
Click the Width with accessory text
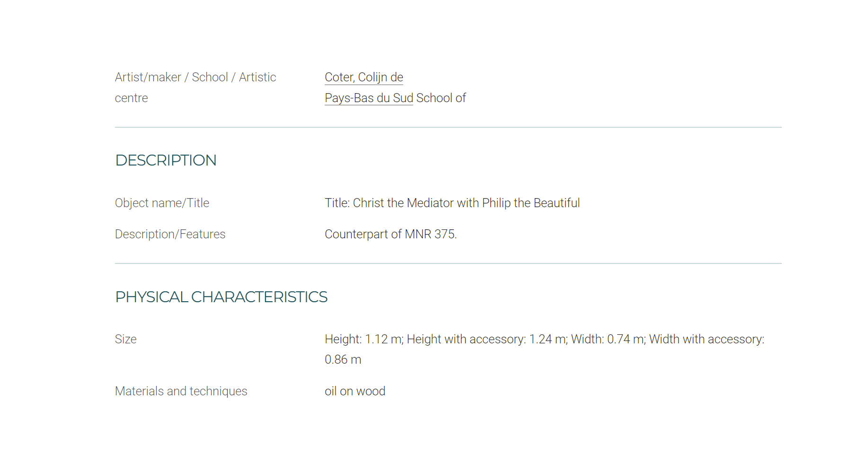click(x=707, y=340)
